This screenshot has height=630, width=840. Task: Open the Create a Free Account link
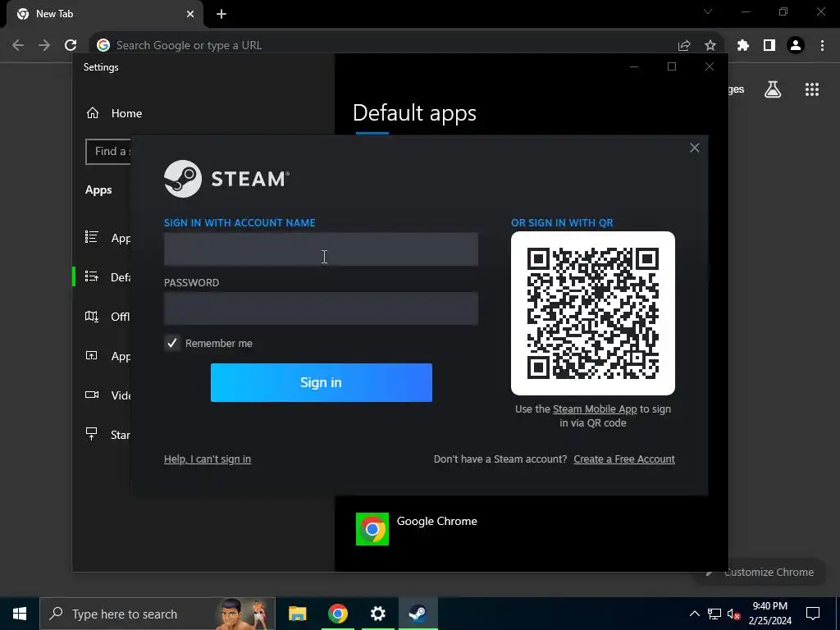pyautogui.click(x=624, y=459)
